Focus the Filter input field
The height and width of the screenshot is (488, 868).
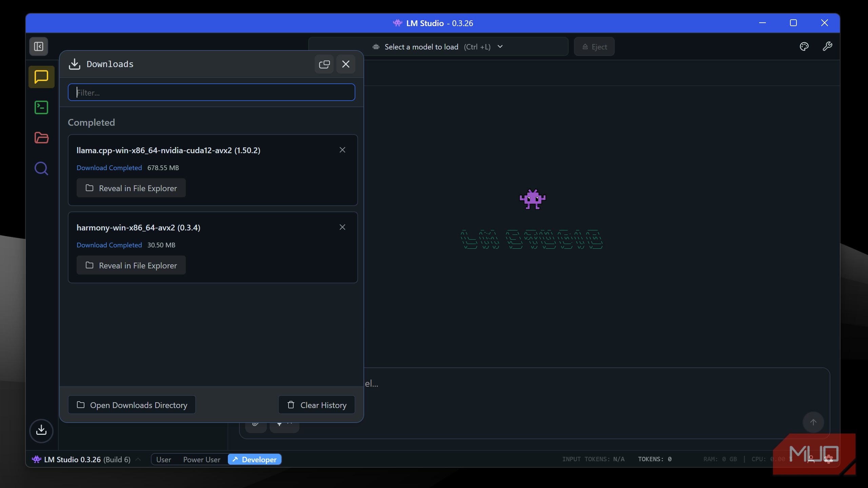212,93
